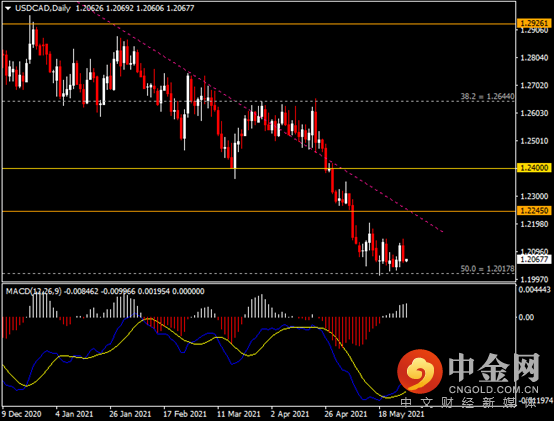Click the 50.0 = 1.20178 Fibonacci label
Viewport: 554px width, 421px height.
coord(487,269)
